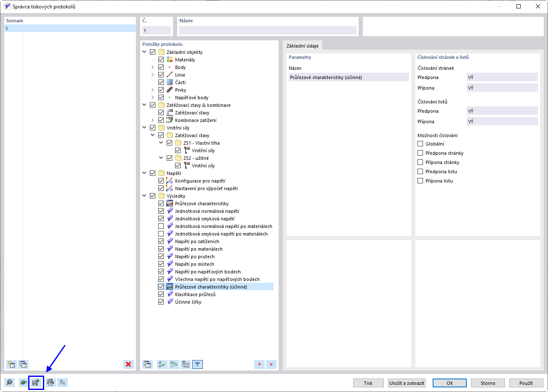Uncheck the Materiály checkbox
548x392 pixels.
[x=161, y=60]
